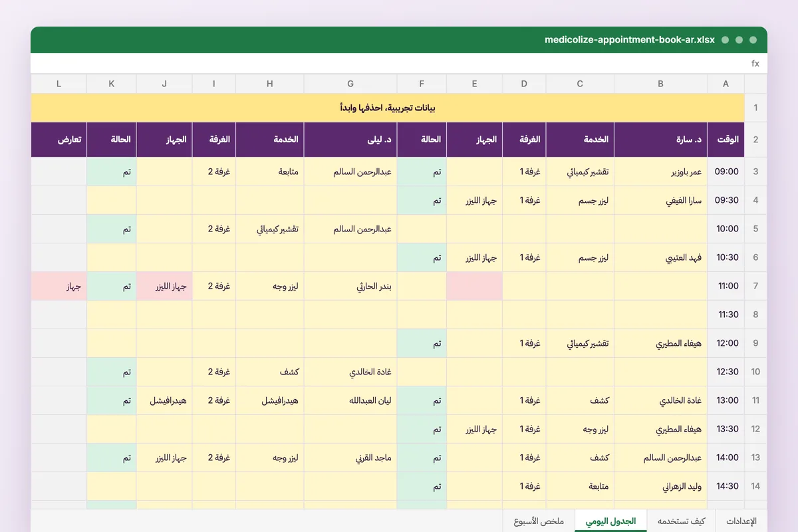Click the ماجد القرني patient cell

[350, 458]
